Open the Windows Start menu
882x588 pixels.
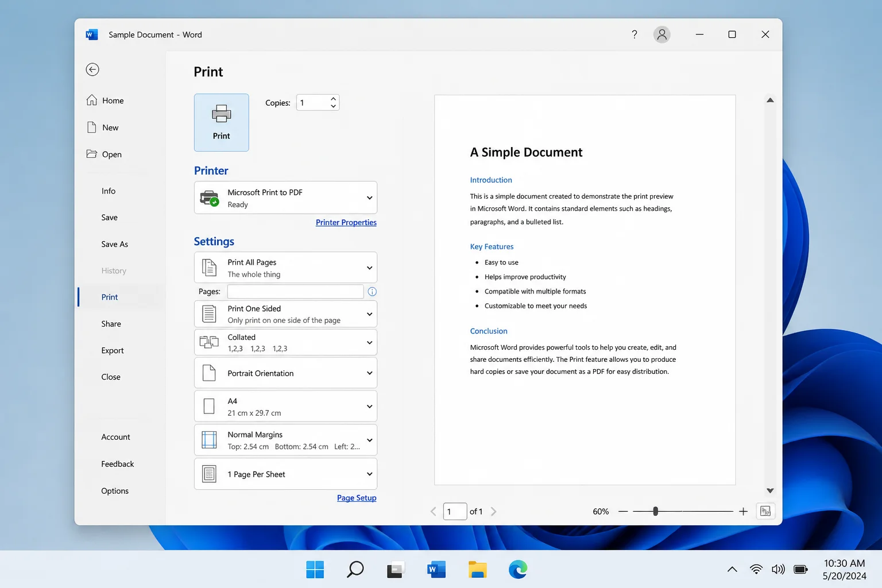coord(315,569)
